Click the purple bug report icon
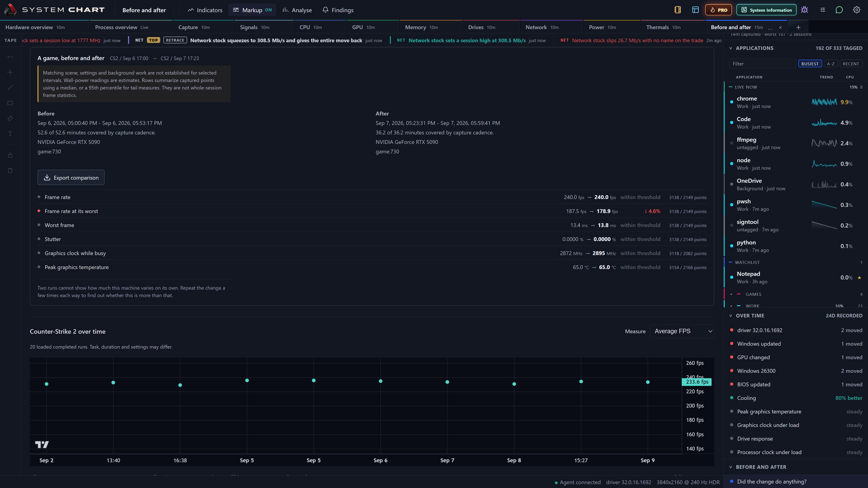This screenshot has height=488, width=868. pos(804,10)
